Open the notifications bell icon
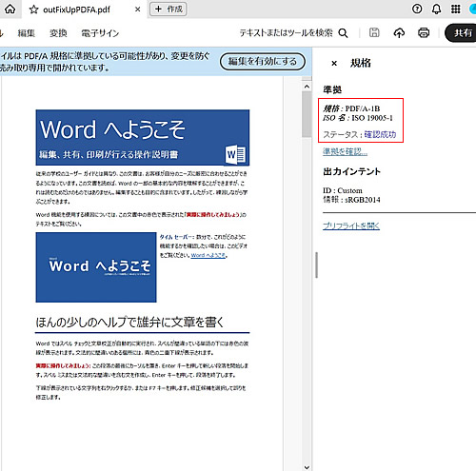This screenshot has height=471, width=476. click(437, 9)
